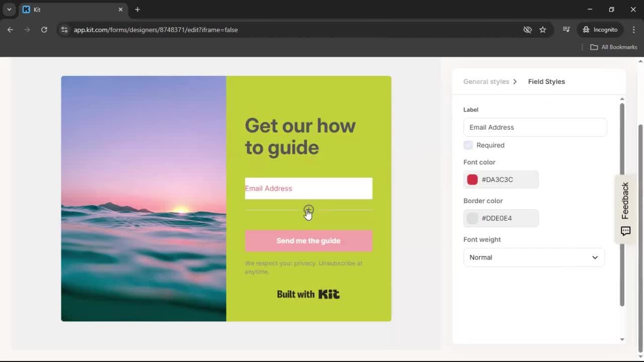
Task: Reload the page with the refresh icon
Action: coord(44,30)
